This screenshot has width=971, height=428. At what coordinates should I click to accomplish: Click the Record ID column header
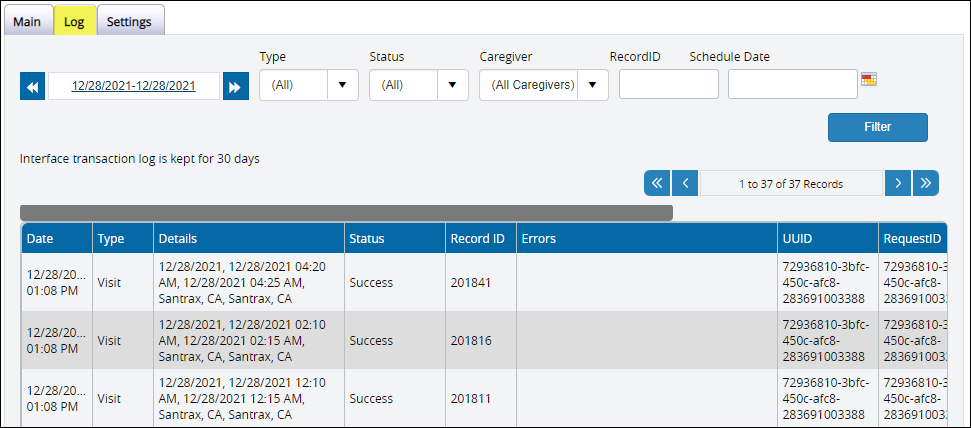pyautogui.click(x=481, y=238)
